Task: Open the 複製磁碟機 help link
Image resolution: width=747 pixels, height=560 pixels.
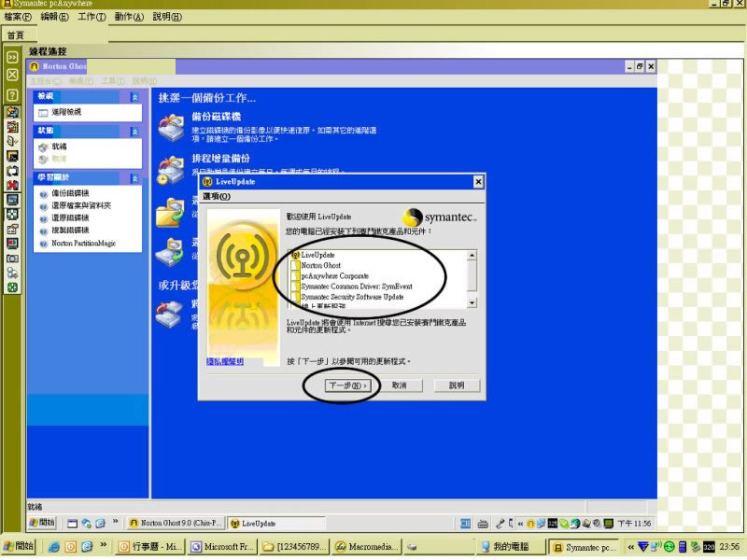Action: (x=70, y=231)
